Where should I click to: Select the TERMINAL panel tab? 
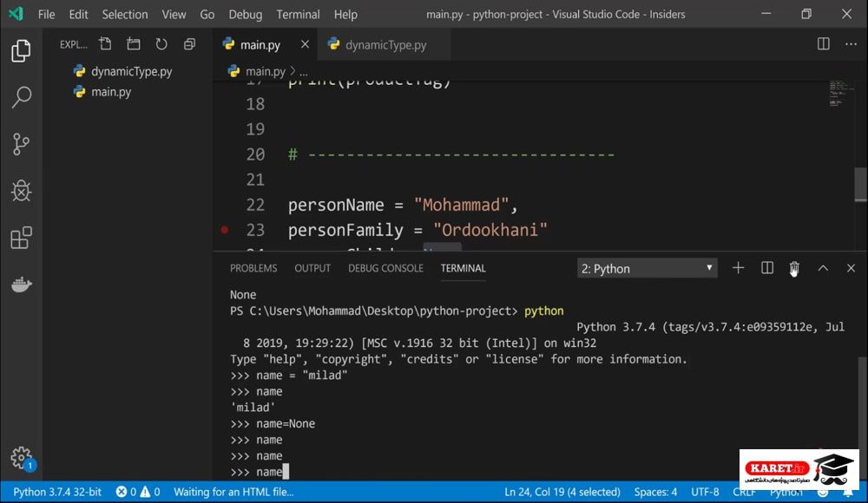(x=464, y=268)
